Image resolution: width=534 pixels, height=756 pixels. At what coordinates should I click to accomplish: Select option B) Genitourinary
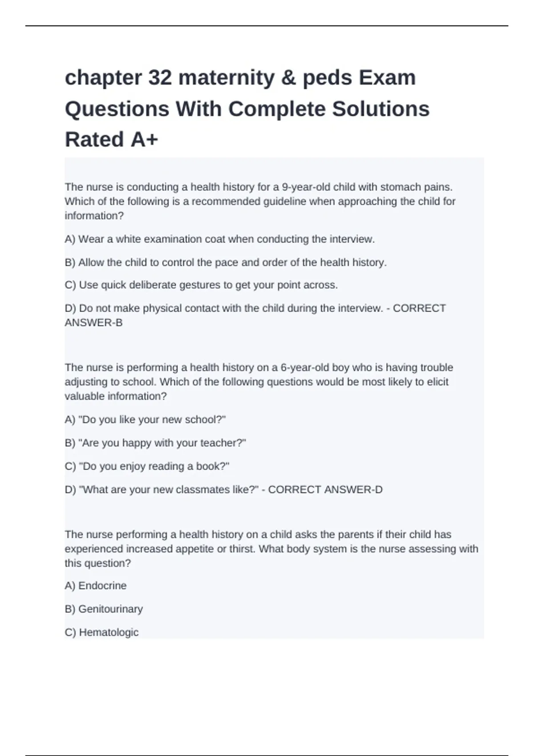[104, 609]
